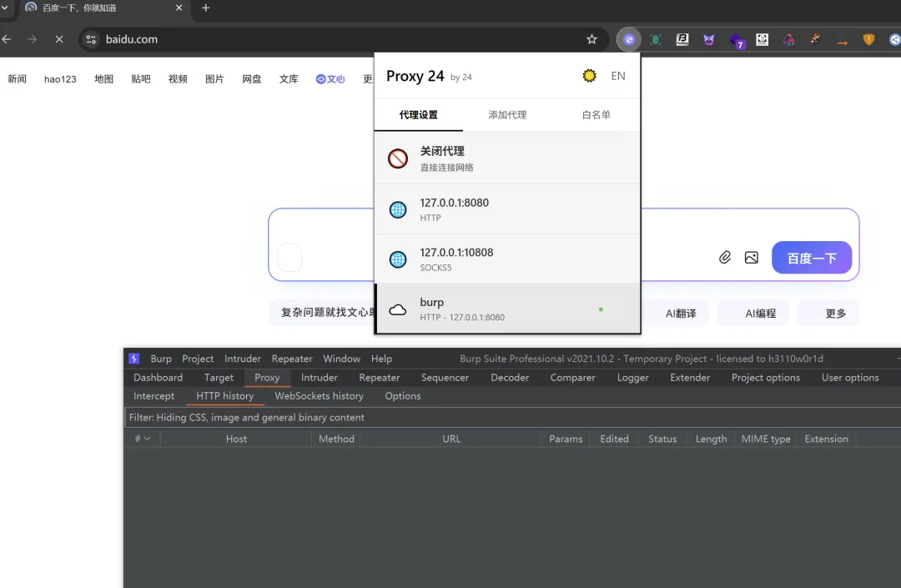Select the burp proxy profile
This screenshot has width=901, height=588.
[x=507, y=309]
